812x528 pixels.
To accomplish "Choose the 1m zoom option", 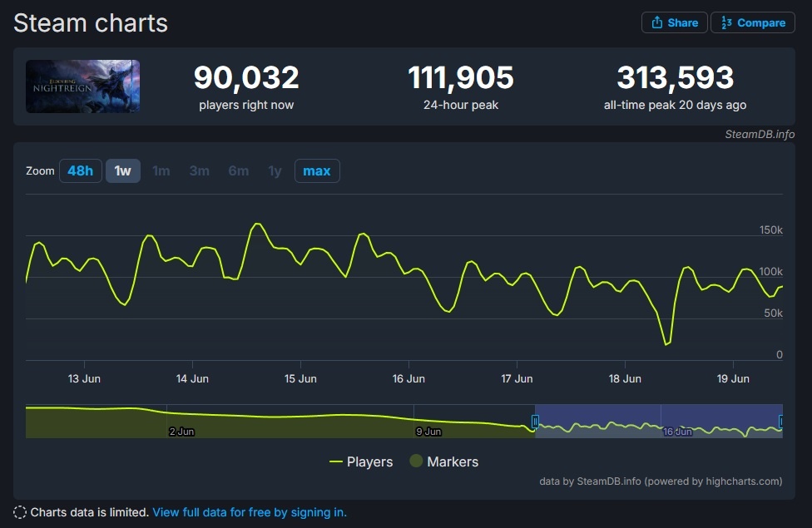I will pyautogui.click(x=161, y=170).
